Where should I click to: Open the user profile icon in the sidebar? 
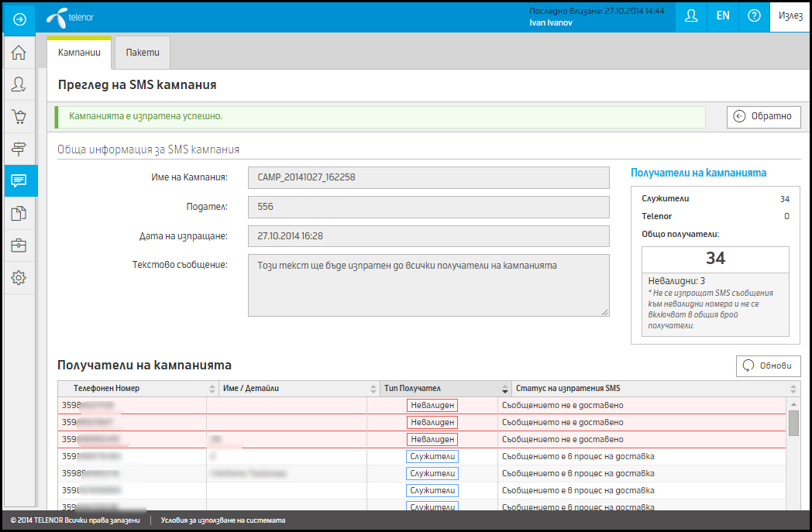pos(19,84)
